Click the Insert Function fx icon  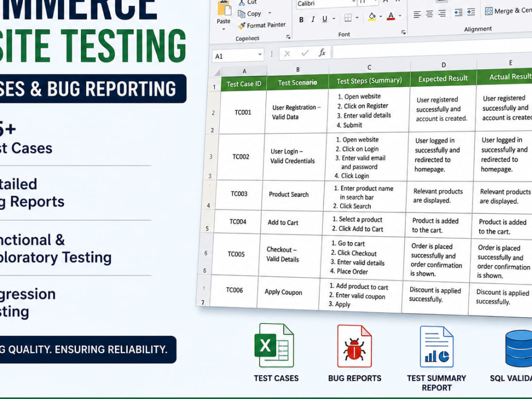(x=322, y=52)
